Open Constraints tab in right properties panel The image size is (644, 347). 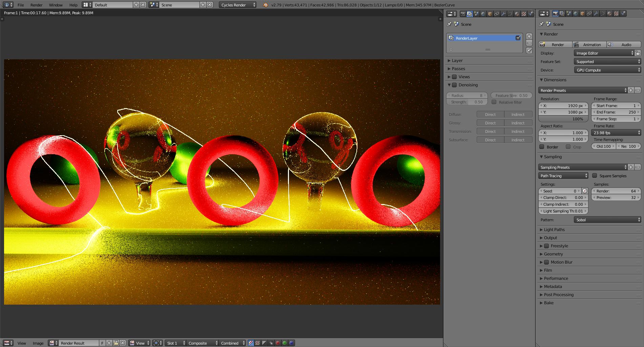click(589, 14)
